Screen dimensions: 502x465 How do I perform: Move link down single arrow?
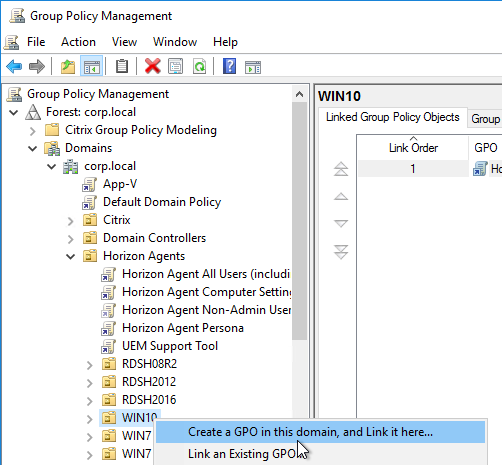[x=341, y=223]
